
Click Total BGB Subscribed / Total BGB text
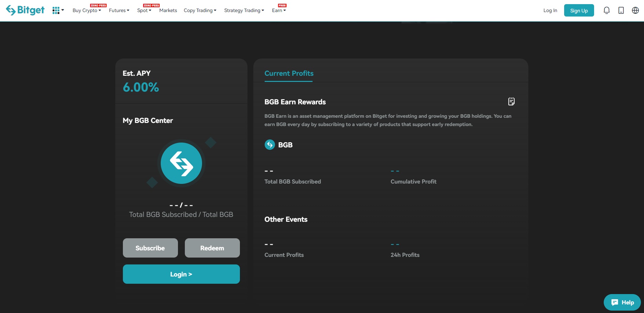[181, 215]
